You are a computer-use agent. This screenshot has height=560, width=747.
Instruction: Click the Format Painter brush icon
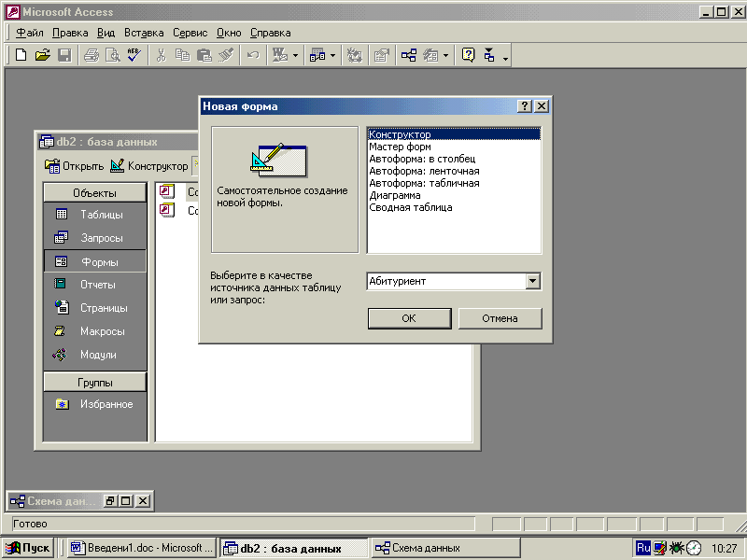pos(226,55)
